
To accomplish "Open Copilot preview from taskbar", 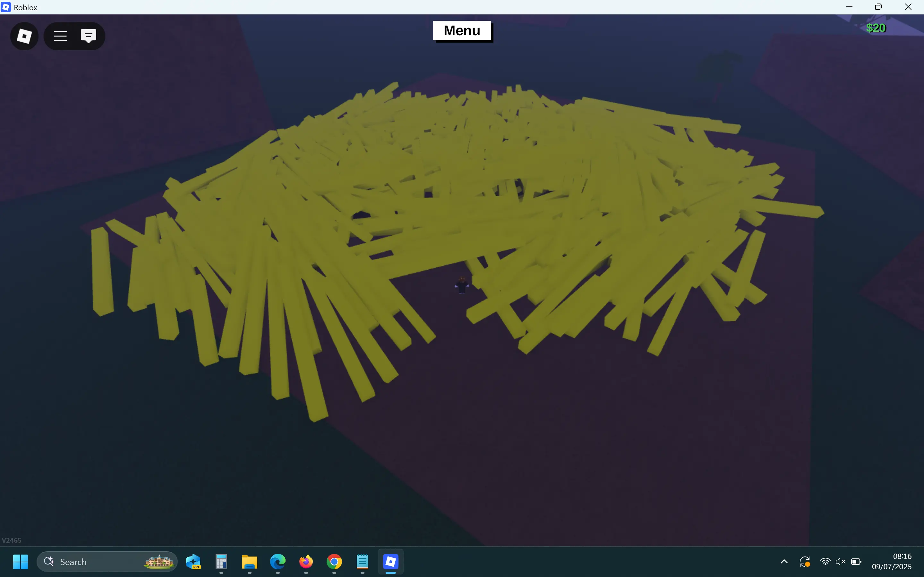I will (x=193, y=562).
